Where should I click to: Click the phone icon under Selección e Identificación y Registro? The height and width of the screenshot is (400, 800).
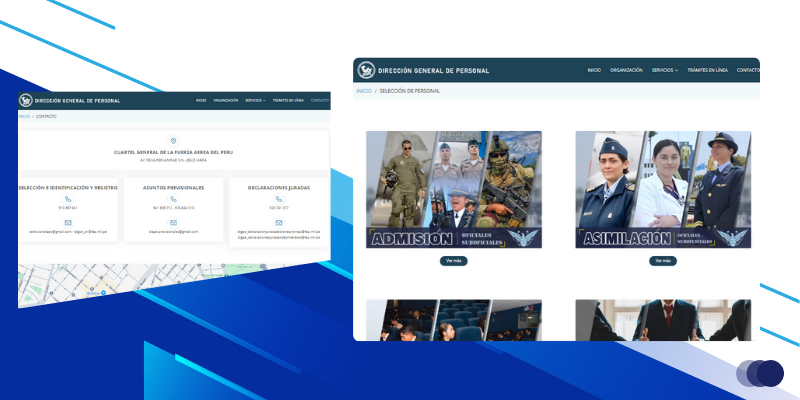tap(68, 199)
